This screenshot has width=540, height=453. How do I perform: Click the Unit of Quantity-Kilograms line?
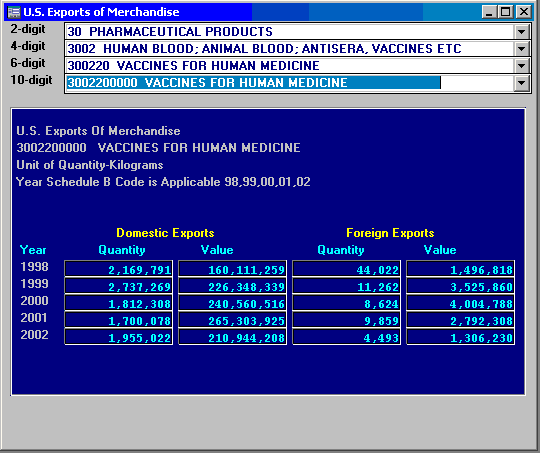(90, 165)
